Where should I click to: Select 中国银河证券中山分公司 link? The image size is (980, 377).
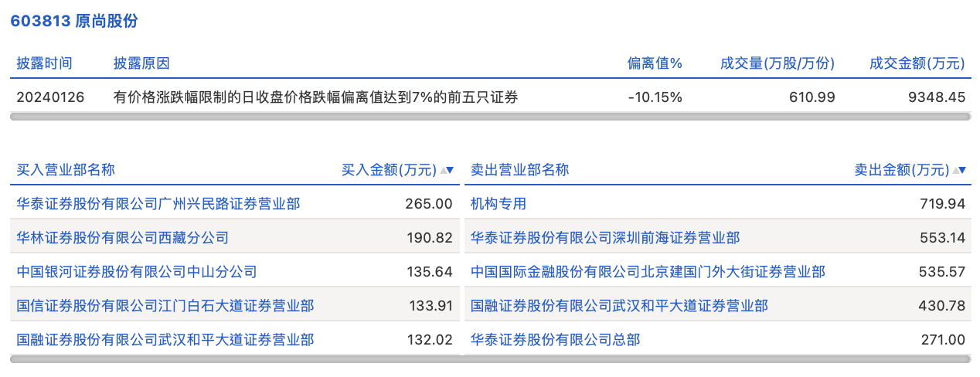(136, 272)
